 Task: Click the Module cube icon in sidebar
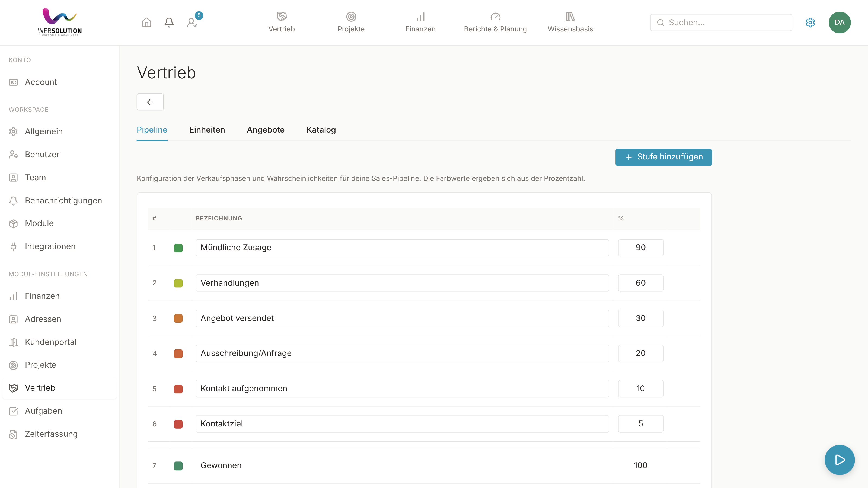pyautogui.click(x=14, y=224)
